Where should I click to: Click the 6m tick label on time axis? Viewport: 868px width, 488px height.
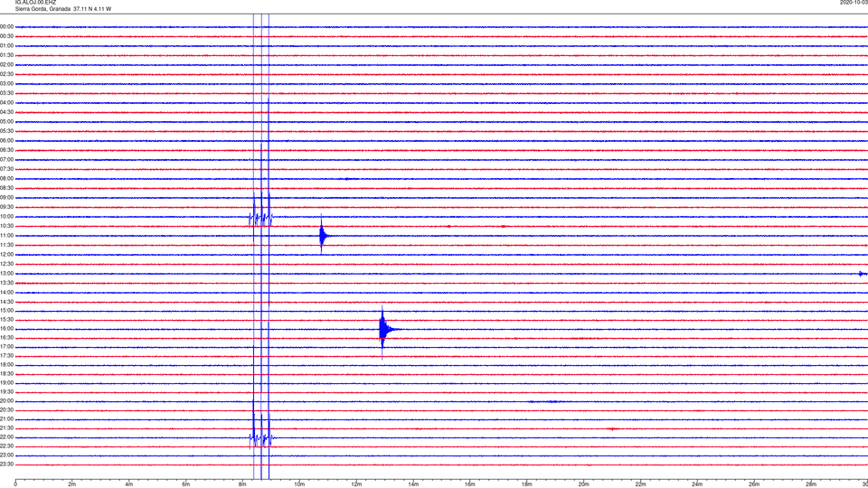[x=186, y=484]
